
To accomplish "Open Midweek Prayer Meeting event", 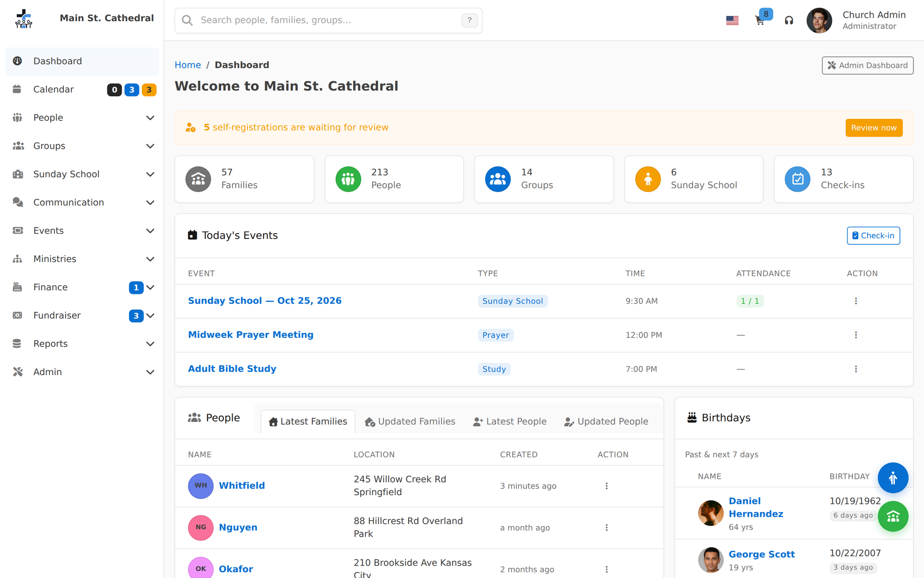I will (251, 335).
